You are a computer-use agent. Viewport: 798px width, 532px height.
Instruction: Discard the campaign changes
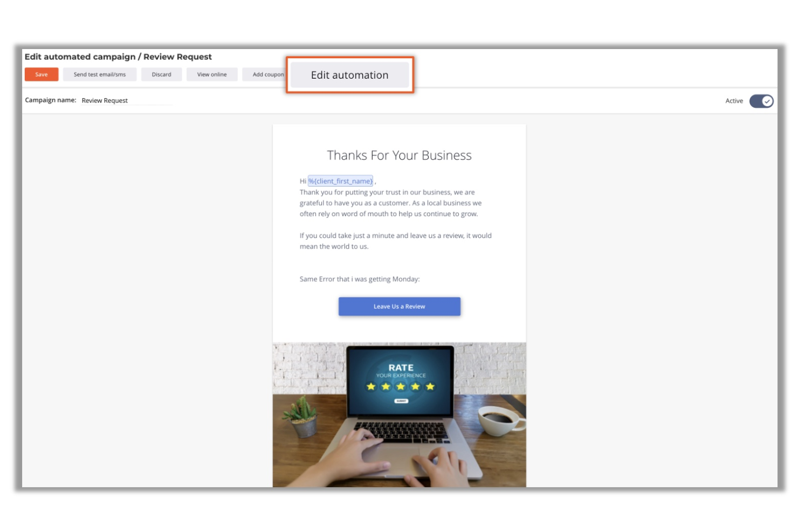tap(161, 74)
